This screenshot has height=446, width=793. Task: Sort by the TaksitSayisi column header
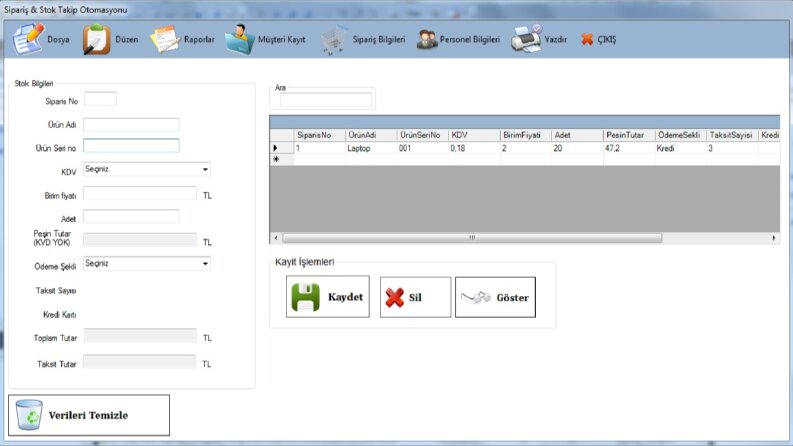pyautogui.click(x=732, y=135)
